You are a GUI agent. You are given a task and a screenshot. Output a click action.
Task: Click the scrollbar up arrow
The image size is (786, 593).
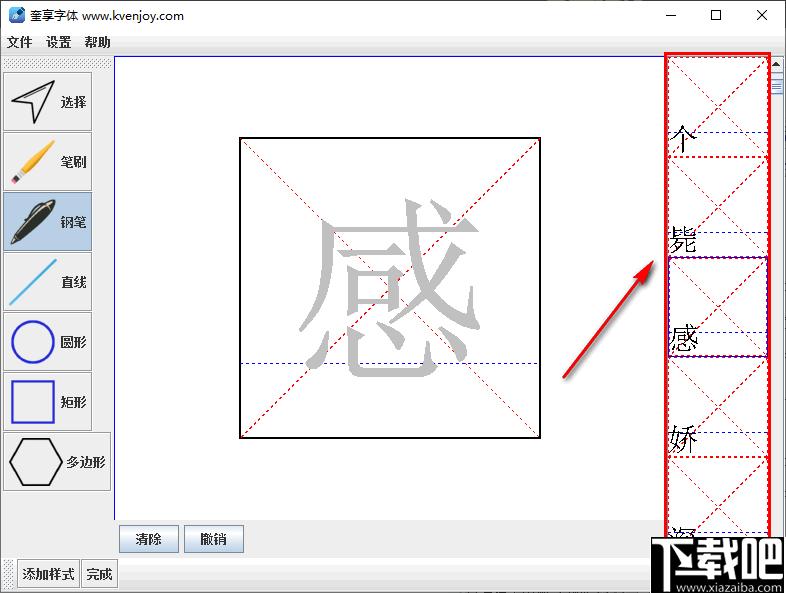click(776, 64)
